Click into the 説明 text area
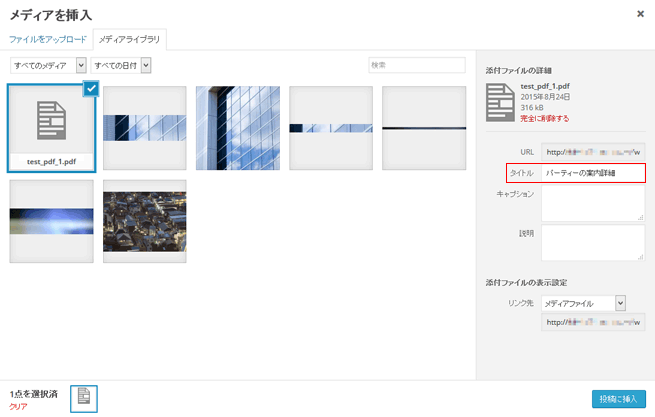 click(x=593, y=242)
